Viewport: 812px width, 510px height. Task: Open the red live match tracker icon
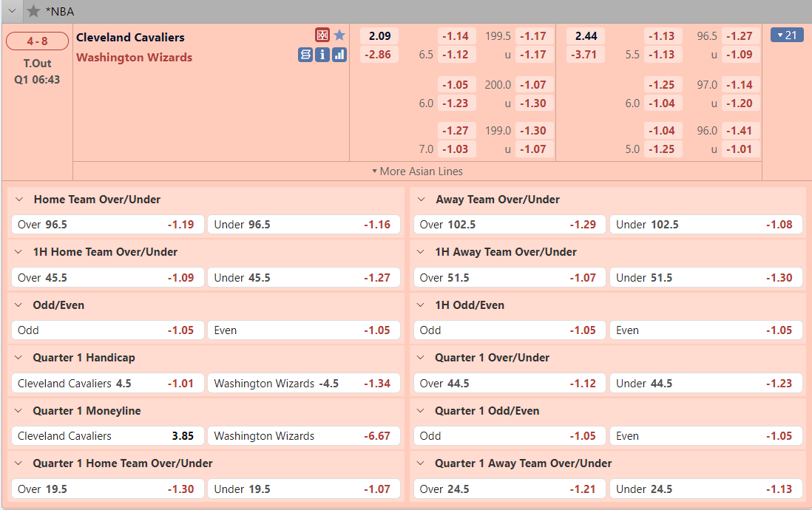click(x=322, y=35)
